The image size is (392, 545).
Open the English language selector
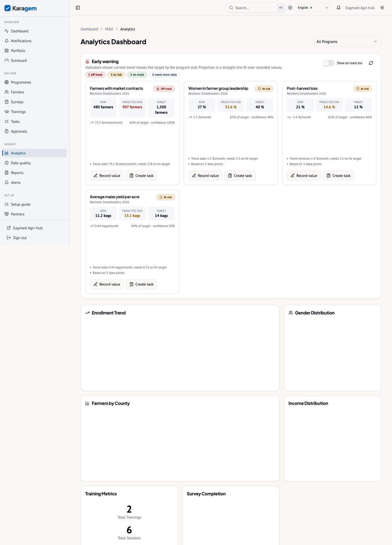coord(313,8)
